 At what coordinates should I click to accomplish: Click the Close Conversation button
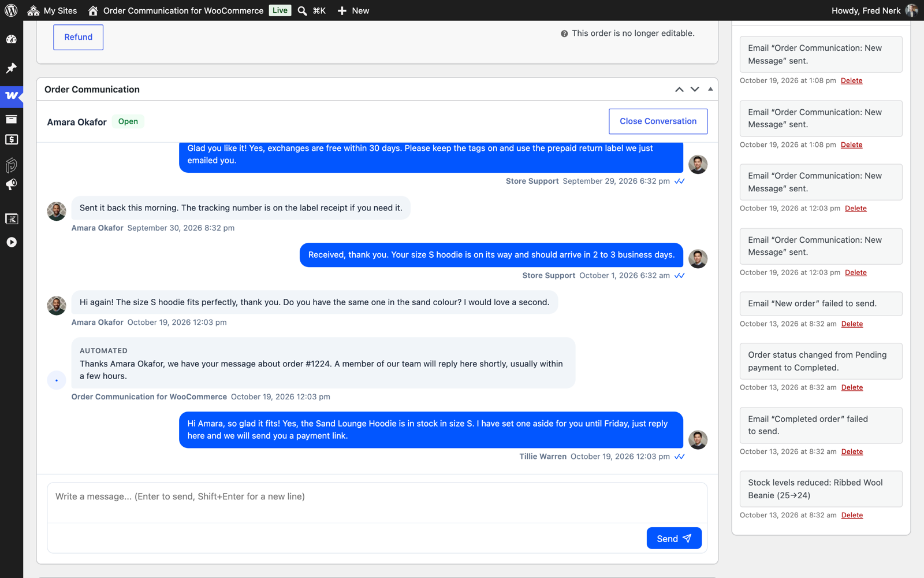pyautogui.click(x=658, y=121)
